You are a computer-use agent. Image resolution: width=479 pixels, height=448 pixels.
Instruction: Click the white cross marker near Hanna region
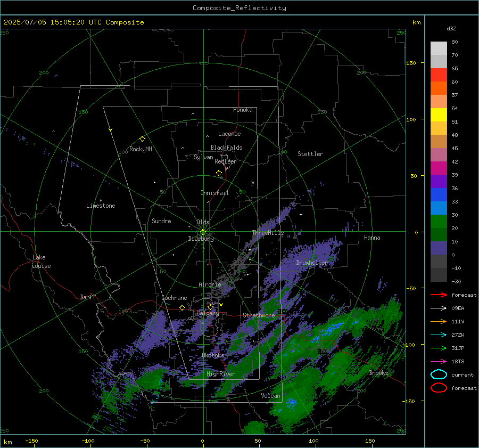pyautogui.click(x=301, y=214)
